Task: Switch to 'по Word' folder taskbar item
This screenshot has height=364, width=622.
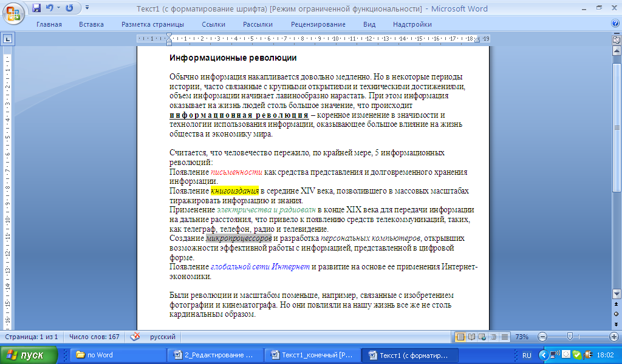Action: 118,355
